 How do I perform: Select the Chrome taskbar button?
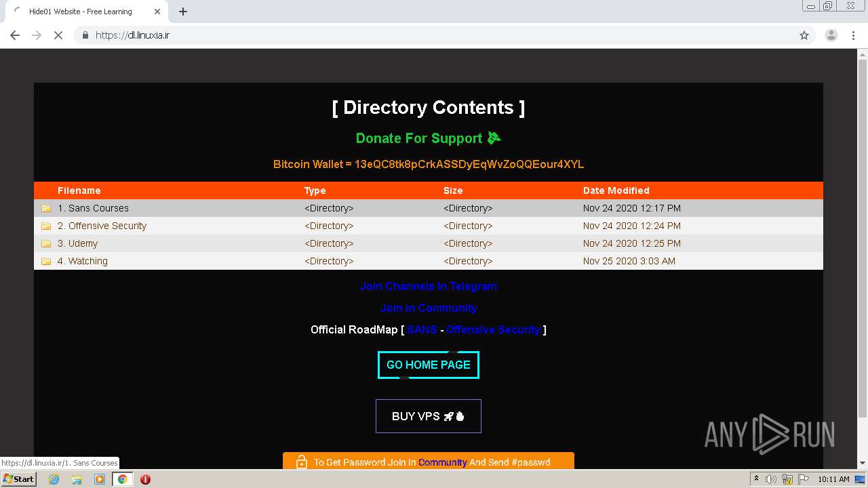(x=123, y=479)
